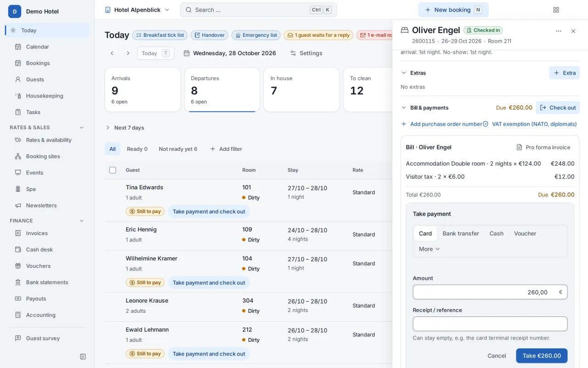Screen dimensions: 588x368
Task: Focus the Receipt / reference field
Action: (490, 324)
